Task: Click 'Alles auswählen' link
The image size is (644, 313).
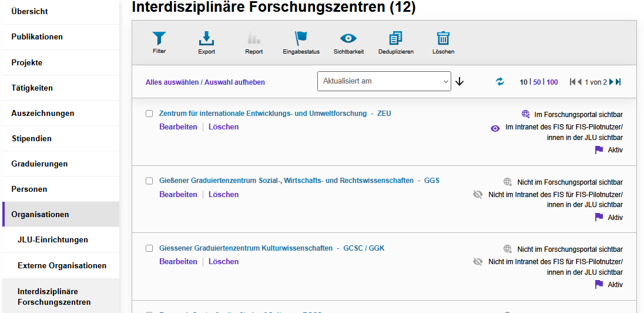Action: point(172,82)
